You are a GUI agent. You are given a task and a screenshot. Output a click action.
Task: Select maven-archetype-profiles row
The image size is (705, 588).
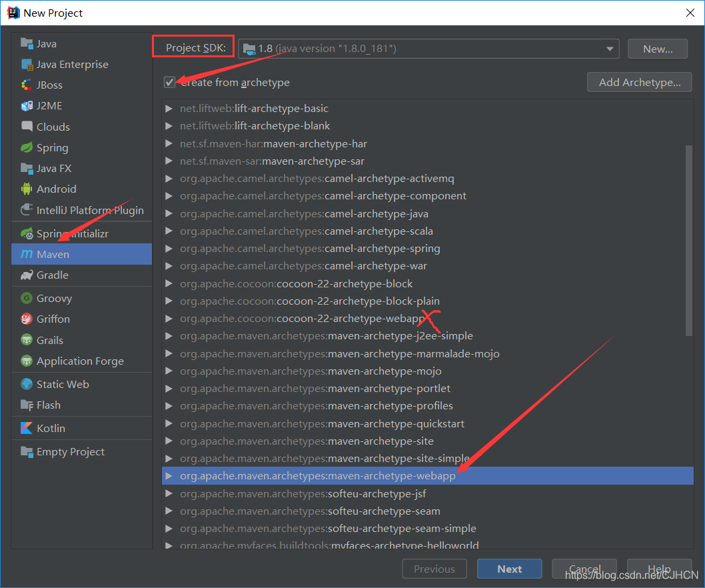click(428, 406)
